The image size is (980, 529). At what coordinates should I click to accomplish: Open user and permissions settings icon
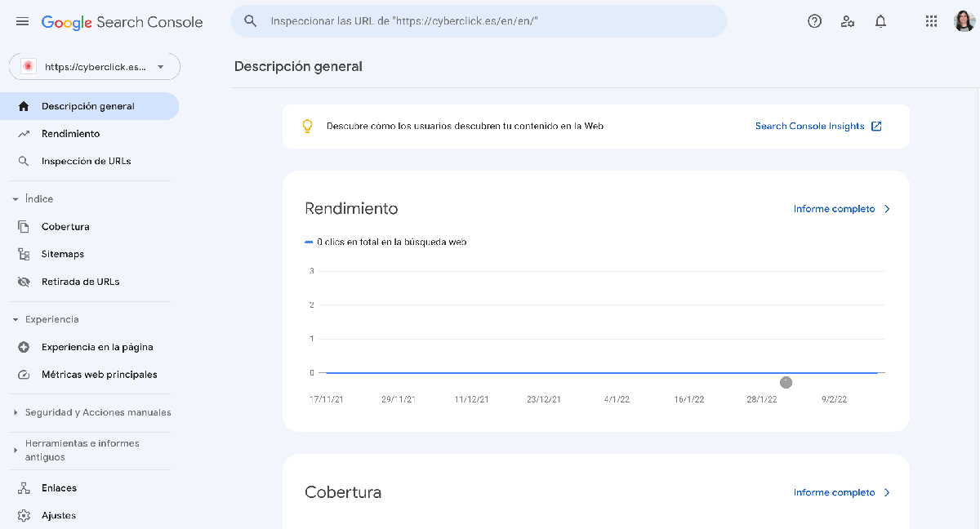848,22
